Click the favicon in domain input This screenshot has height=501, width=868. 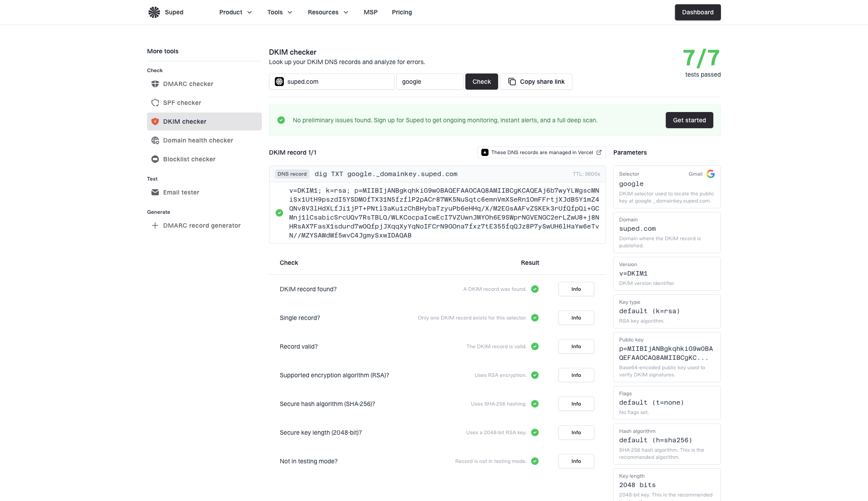coord(279,82)
